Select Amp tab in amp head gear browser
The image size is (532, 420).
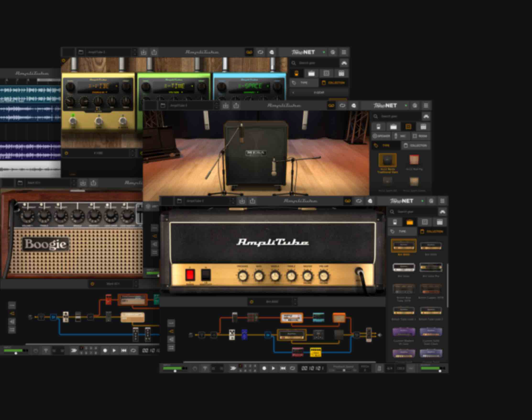(410, 222)
